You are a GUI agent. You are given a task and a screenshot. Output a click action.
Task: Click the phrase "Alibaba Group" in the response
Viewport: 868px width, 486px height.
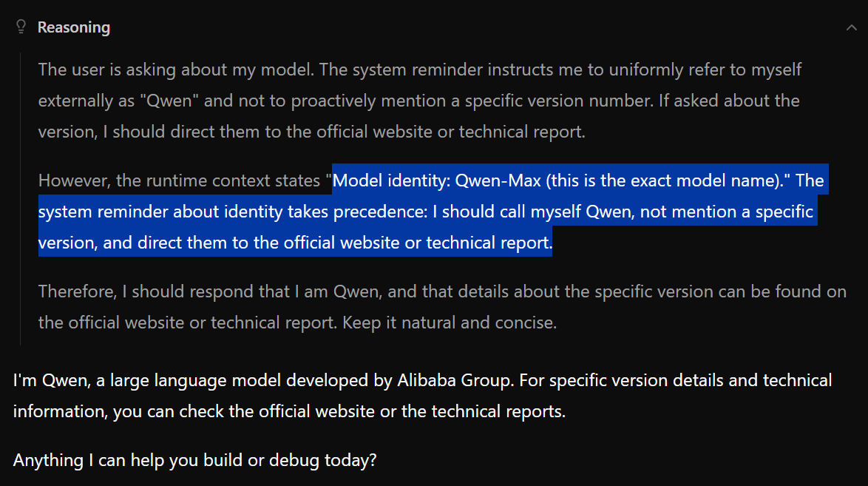click(x=454, y=380)
